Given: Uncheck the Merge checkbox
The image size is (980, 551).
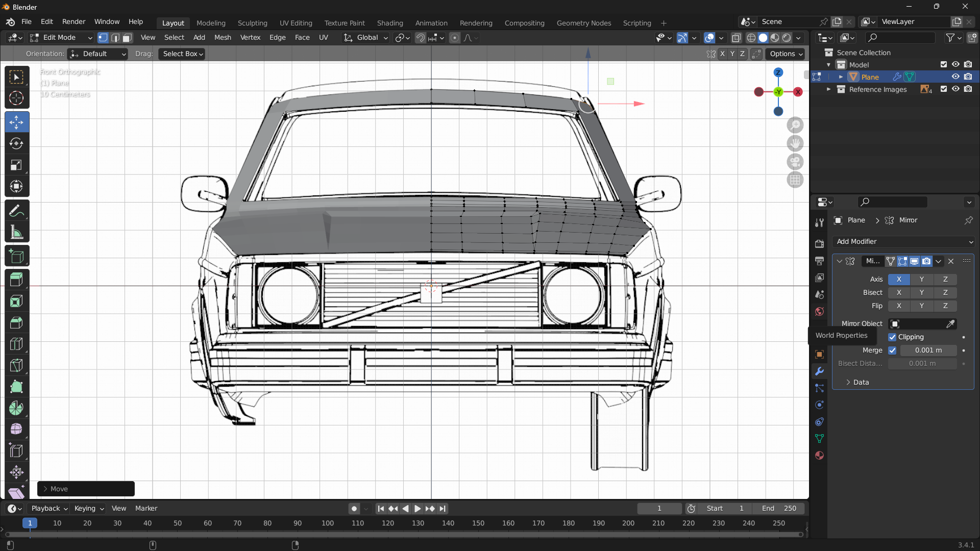Looking at the screenshot, I should point(892,350).
